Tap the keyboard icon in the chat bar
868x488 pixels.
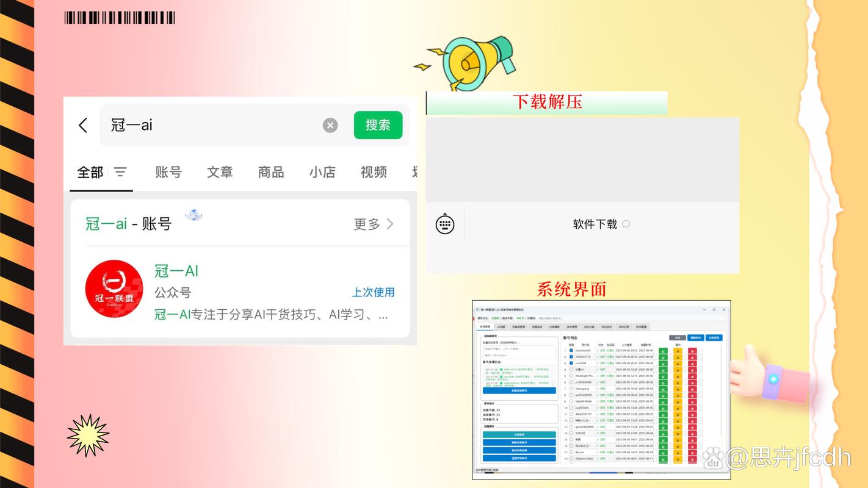click(x=445, y=224)
